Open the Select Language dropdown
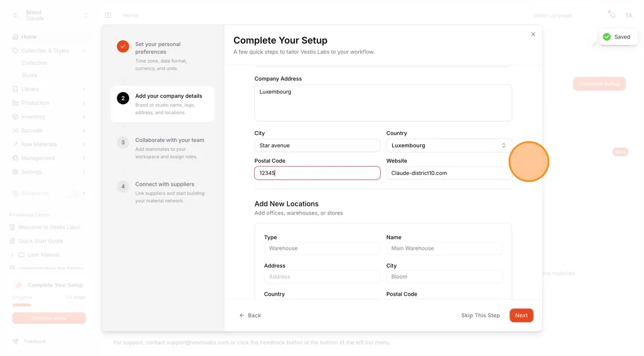Screen dimensions: 644x356 pos(553,15)
